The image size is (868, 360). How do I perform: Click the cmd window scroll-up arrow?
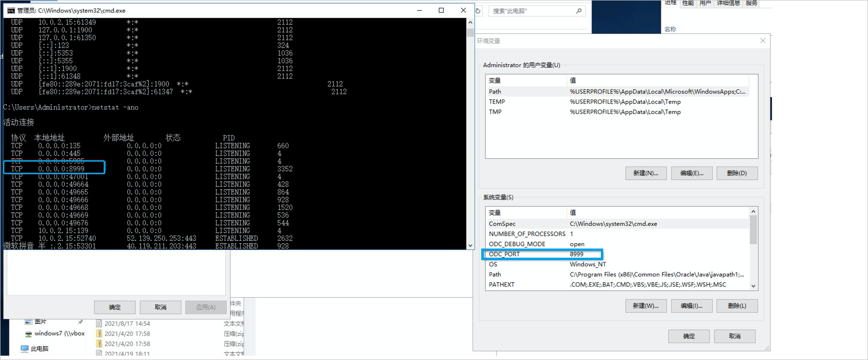470,22
